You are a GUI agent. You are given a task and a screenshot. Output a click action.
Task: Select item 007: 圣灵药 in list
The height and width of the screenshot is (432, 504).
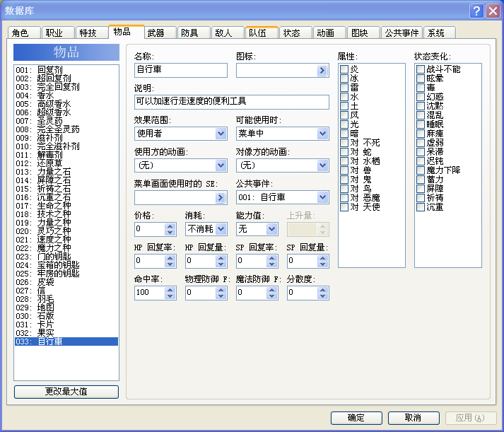pos(66,121)
